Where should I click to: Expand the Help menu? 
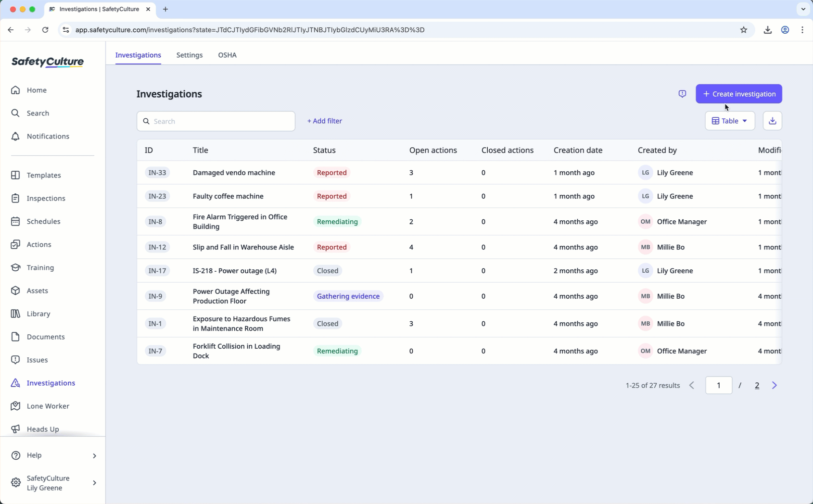[53, 455]
